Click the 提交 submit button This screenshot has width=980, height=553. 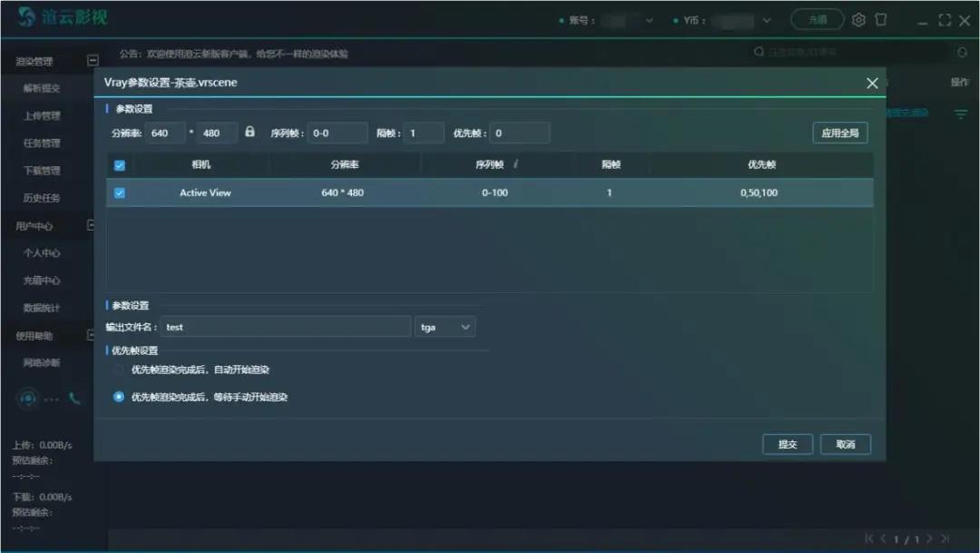pos(787,444)
